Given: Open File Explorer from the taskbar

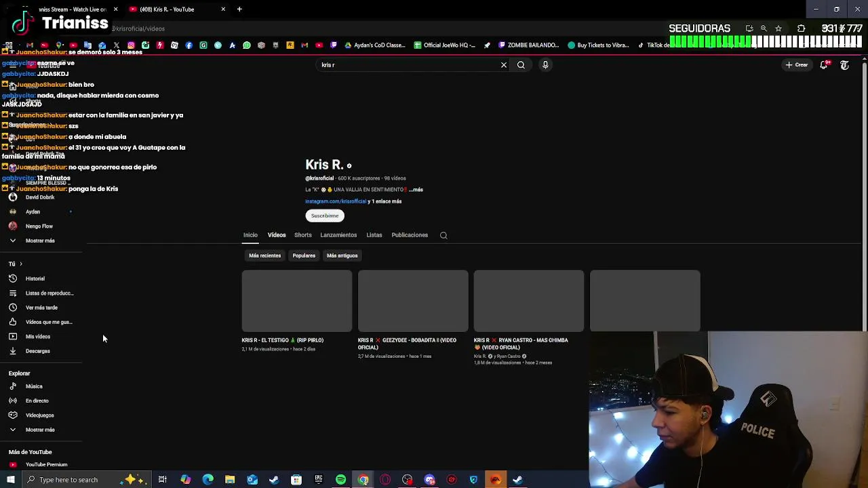Looking at the screenshot, I should [230, 480].
